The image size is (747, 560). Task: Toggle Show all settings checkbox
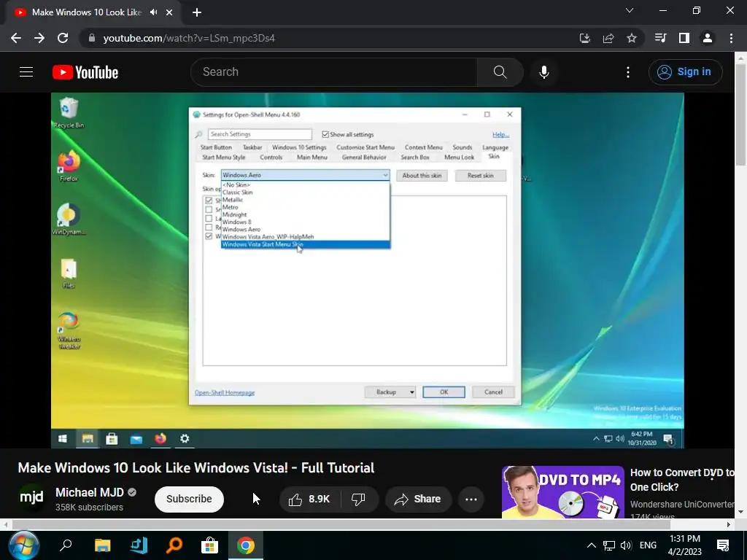[x=325, y=134]
